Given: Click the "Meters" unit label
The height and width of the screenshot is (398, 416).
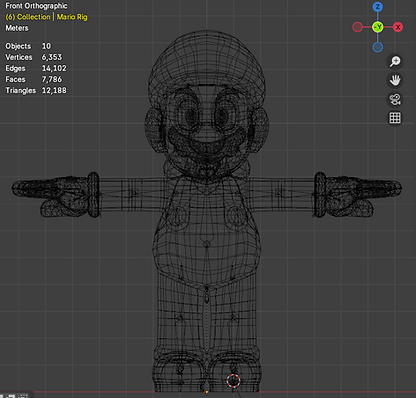Looking at the screenshot, I should point(17,28).
